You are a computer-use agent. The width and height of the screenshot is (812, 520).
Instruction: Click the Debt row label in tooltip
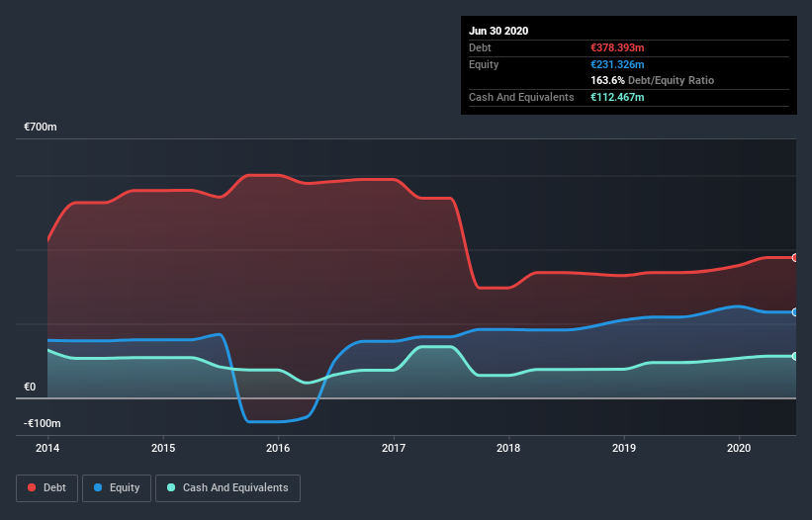click(480, 47)
